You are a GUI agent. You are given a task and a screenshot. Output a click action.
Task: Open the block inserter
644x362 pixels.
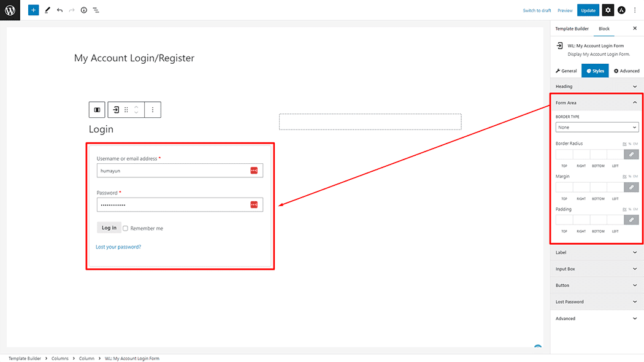(33, 10)
